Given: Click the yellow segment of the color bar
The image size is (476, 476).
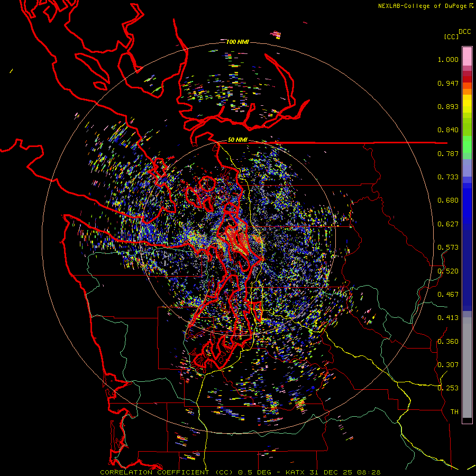Looking at the screenshot, I should pos(467,104).
